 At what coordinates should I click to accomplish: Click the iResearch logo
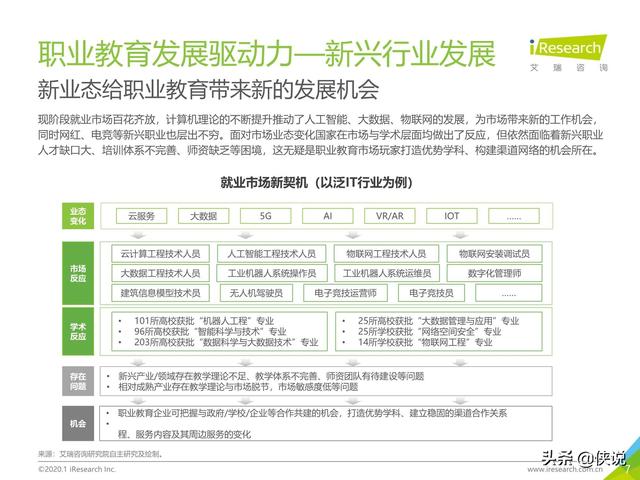(568, 53)
